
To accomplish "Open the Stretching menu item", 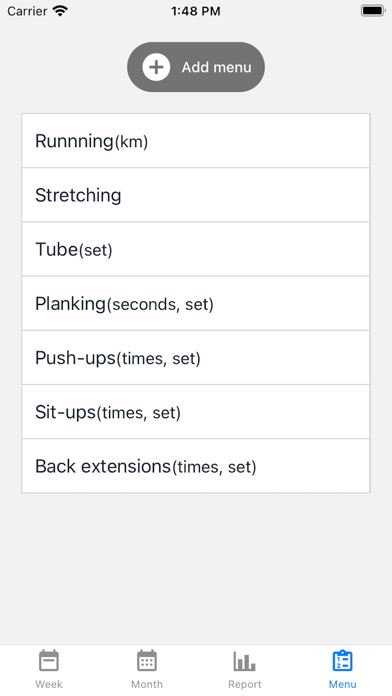I will click(x=196, y=195).
